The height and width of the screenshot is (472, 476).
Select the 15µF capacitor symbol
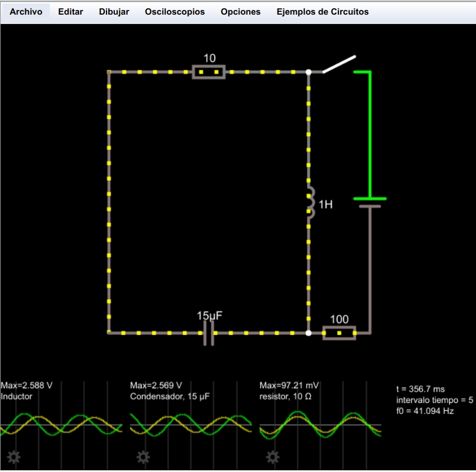coord(208,333)
